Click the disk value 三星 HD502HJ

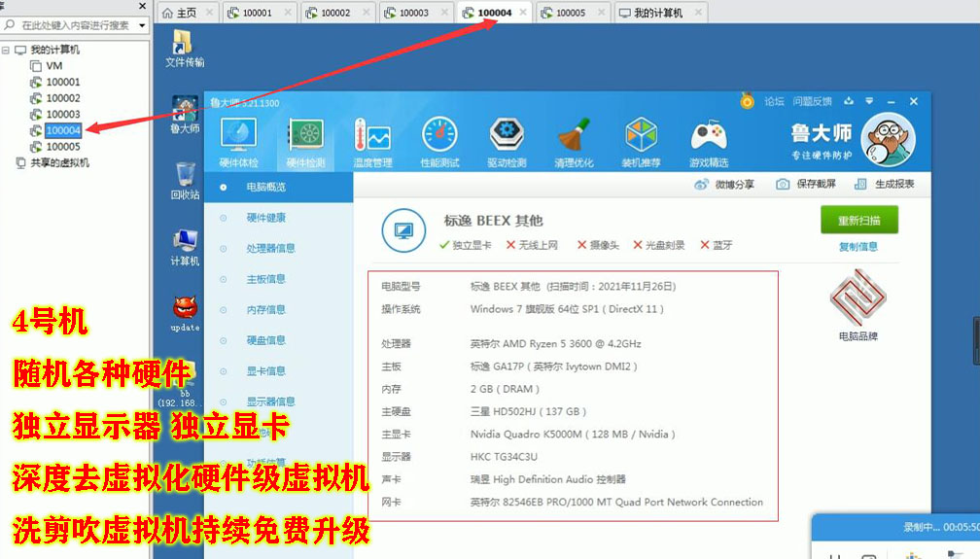(528, 411)
